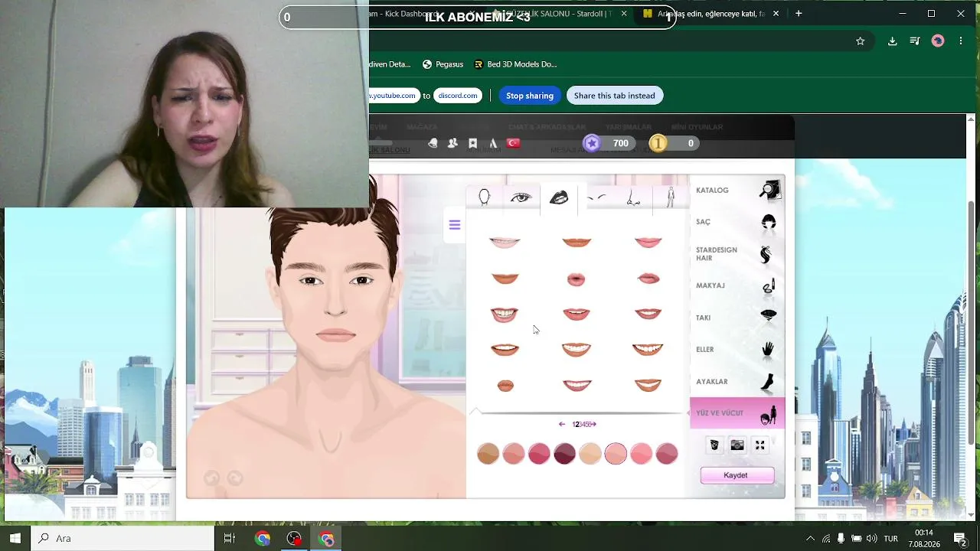Select YÜZ VE VÜCUT section
980x551 pixels.
tap(737, 413)
